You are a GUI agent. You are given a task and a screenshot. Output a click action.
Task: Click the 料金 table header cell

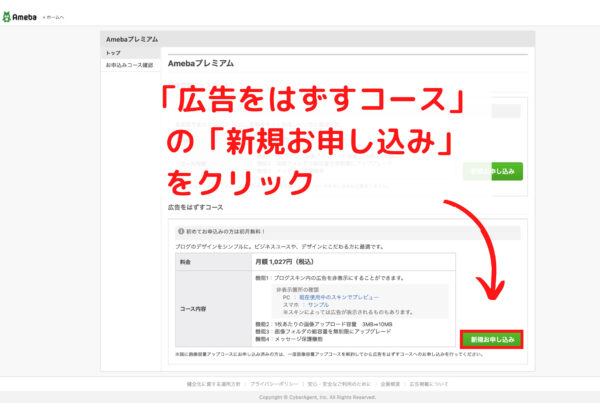(x=214, y=262)
